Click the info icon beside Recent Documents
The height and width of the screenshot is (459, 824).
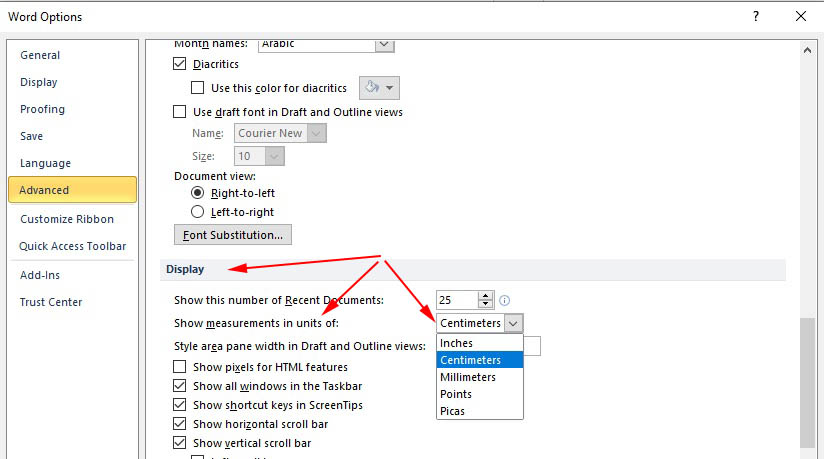point(505,300)
